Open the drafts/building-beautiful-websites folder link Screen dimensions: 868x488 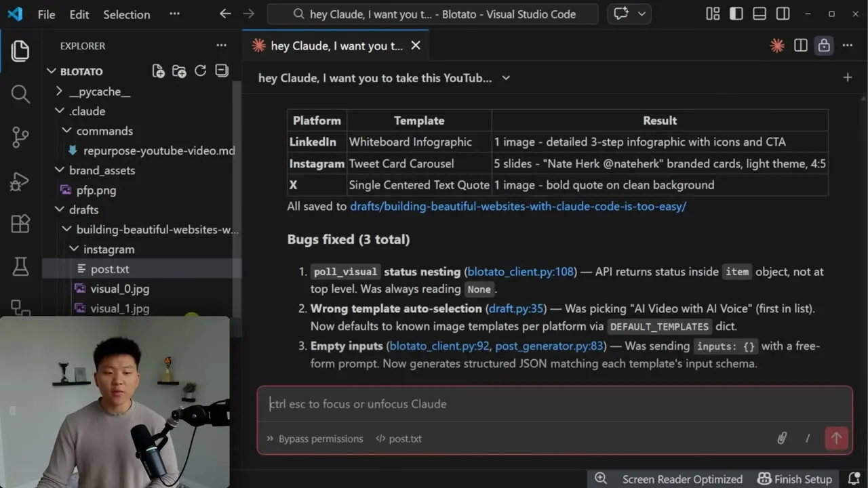click(x=518, y=206)
